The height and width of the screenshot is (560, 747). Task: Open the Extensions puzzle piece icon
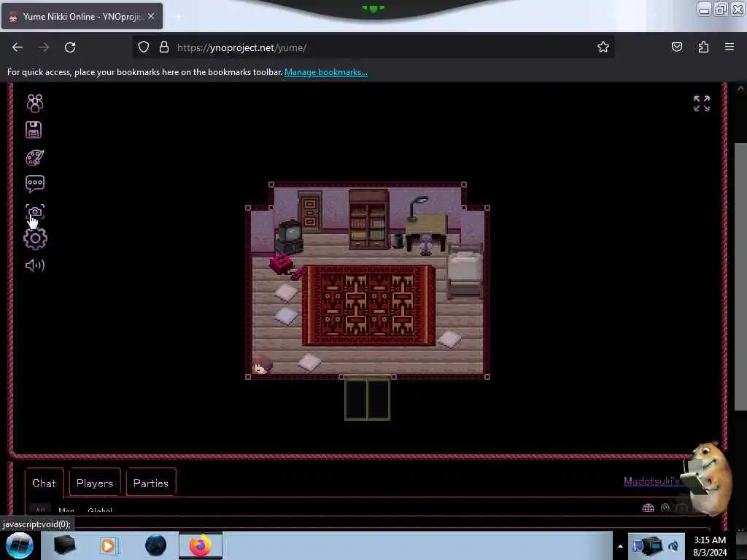coord(703,47)
